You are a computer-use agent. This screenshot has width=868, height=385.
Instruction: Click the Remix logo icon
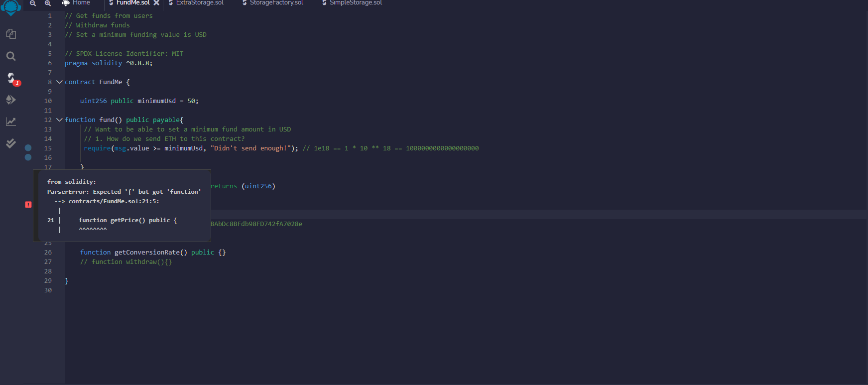[11, 7]
